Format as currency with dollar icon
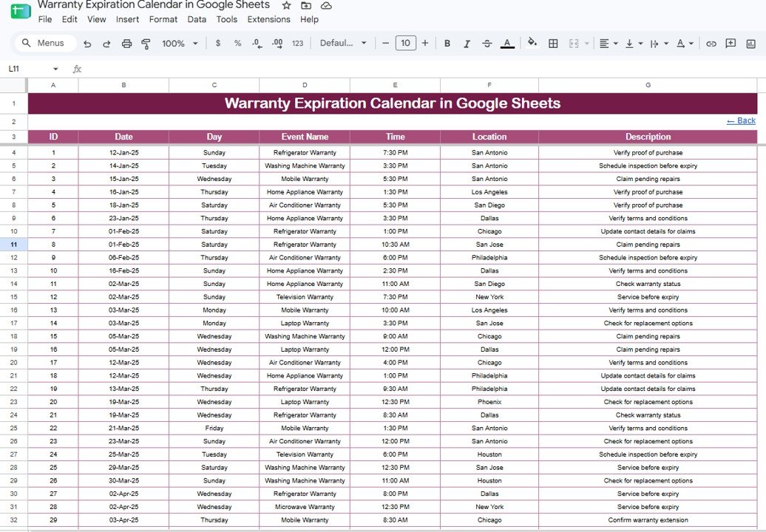766x532 pixels. (x=218, y=43)
